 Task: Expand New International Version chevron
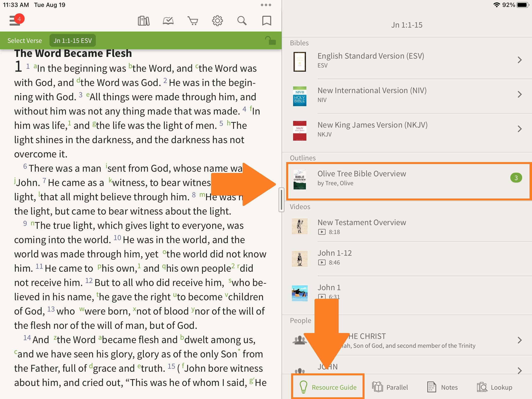pos(519,94)
